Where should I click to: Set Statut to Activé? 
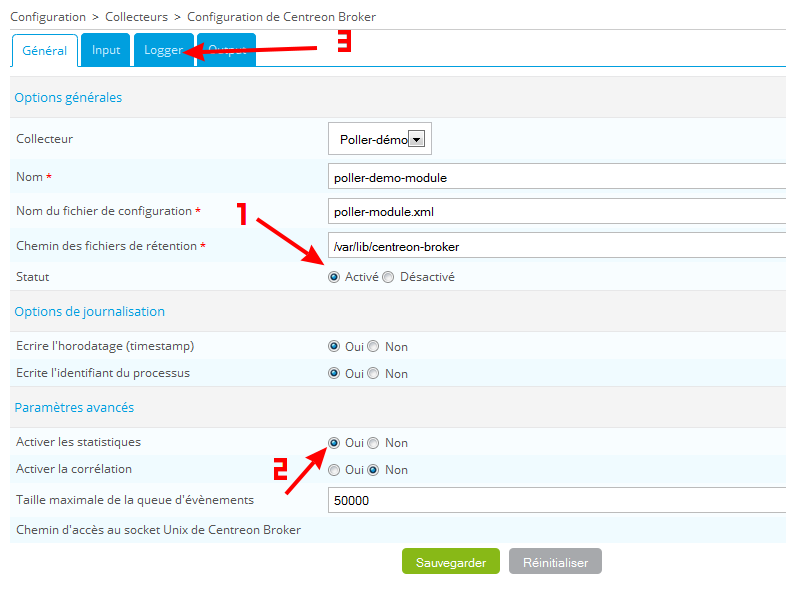(334, 277)
